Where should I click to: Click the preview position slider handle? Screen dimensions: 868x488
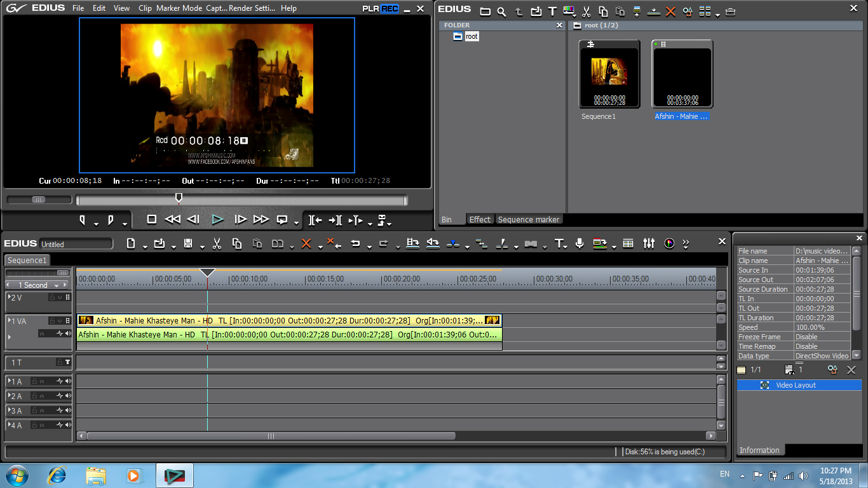179,198
